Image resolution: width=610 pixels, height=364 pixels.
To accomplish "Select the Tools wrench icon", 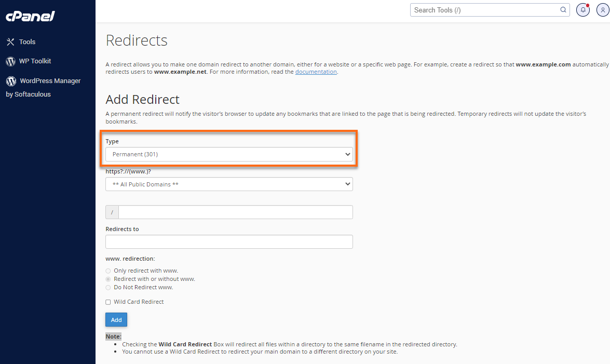I will [x=11, y=42].
